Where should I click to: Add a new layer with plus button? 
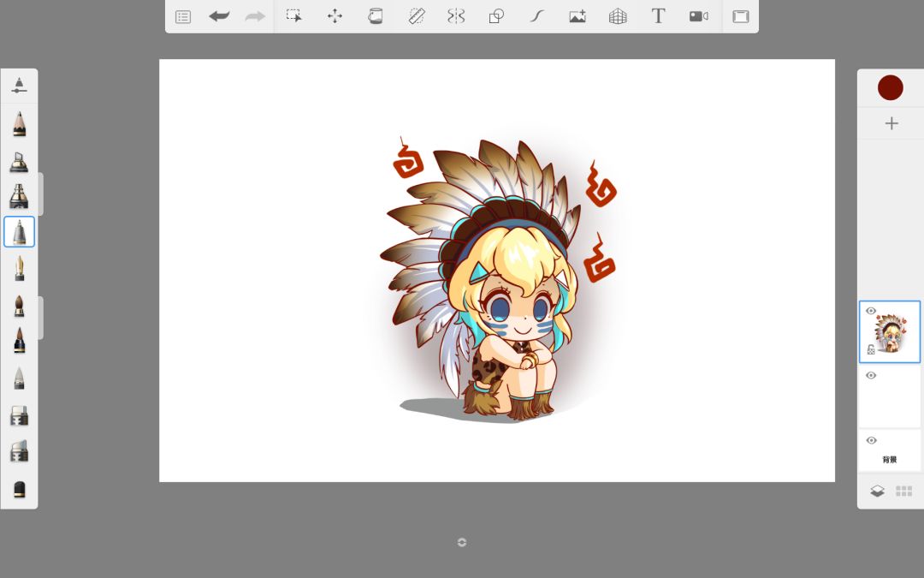pyautogui.click(x=891, y=123)
